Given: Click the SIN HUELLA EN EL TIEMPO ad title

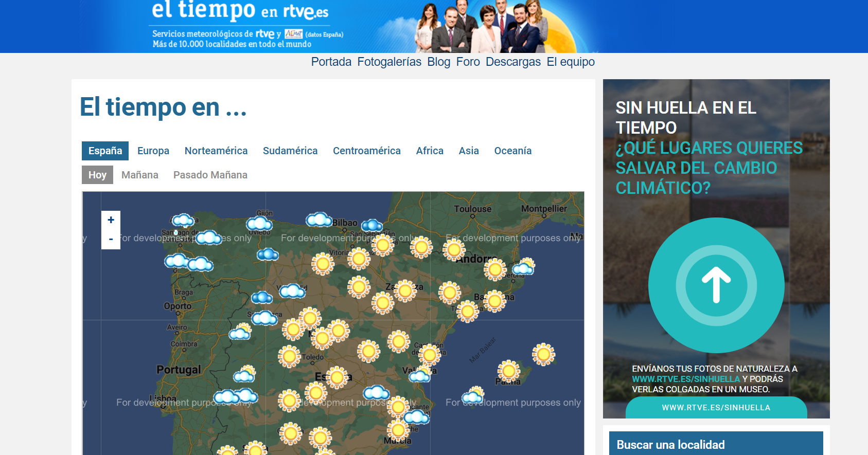Looking at the screenshot, I should 686,118.
